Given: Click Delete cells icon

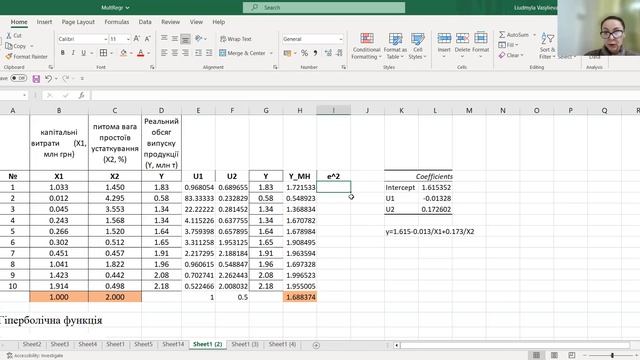Looking at the screenshot, I should point(462,38).
